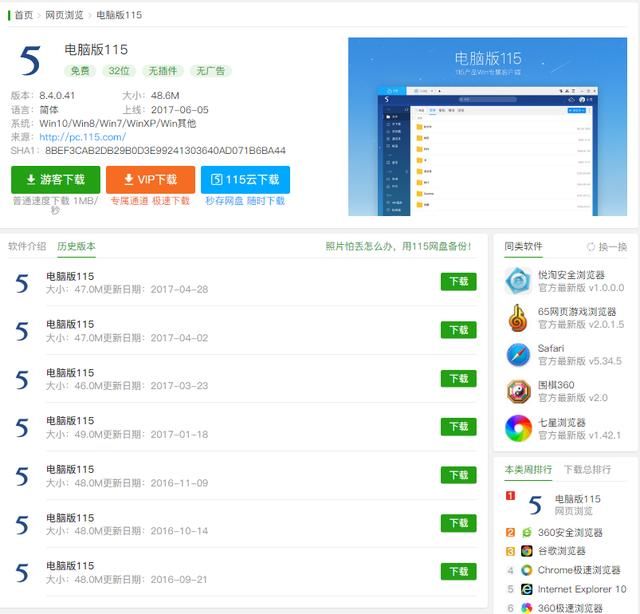Switch to the 下载总排行 tab
This screenshot has width=640, height=614.
[x=587, y=469]
